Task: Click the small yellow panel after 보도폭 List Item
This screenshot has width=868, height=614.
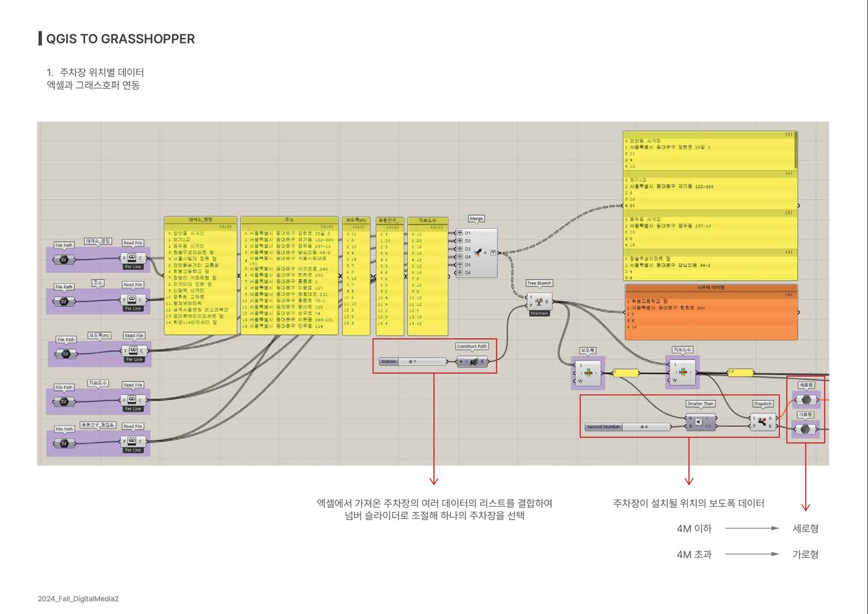Action: tap(626, 373)
